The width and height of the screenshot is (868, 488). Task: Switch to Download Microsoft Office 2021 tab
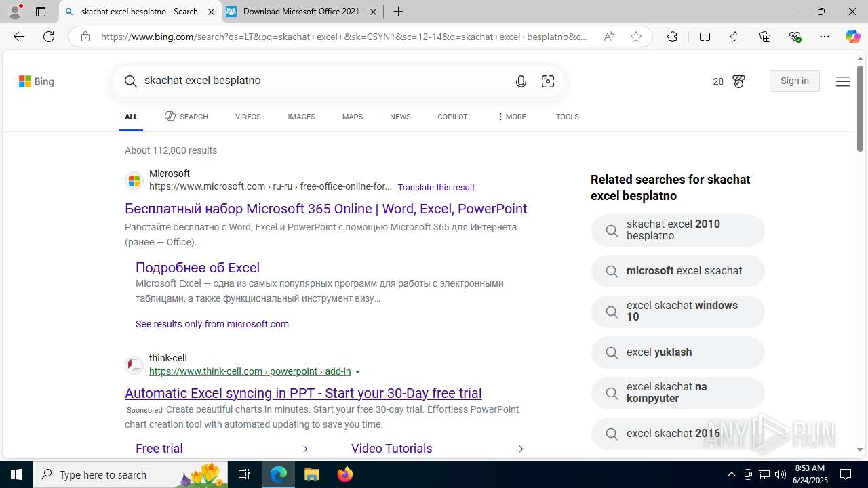tap(302, 12)
